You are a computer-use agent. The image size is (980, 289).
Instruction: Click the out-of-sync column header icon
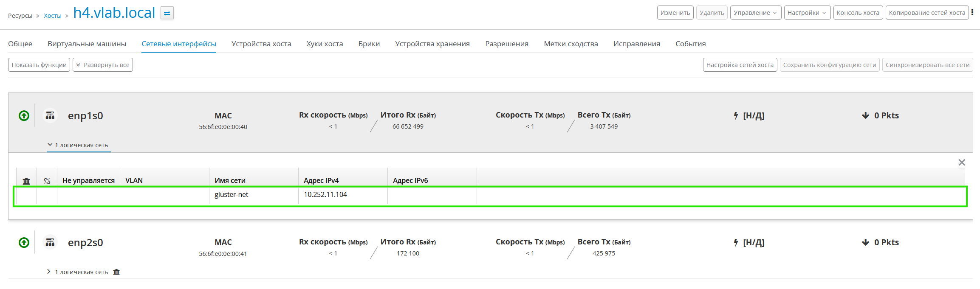47,181
